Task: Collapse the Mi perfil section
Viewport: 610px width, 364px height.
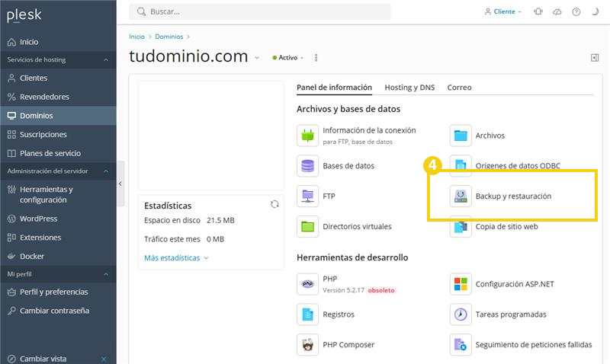Action: pyautogui.click(x=106, y=274)
